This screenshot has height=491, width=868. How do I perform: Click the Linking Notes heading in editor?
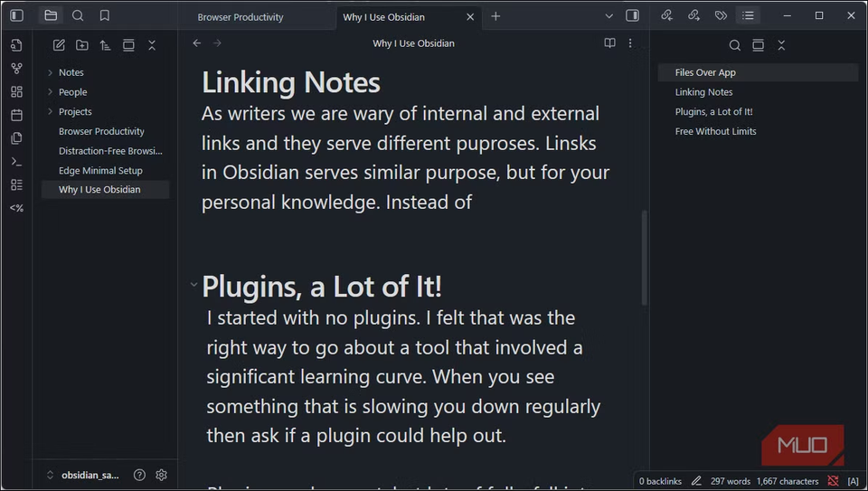point(290,82)
